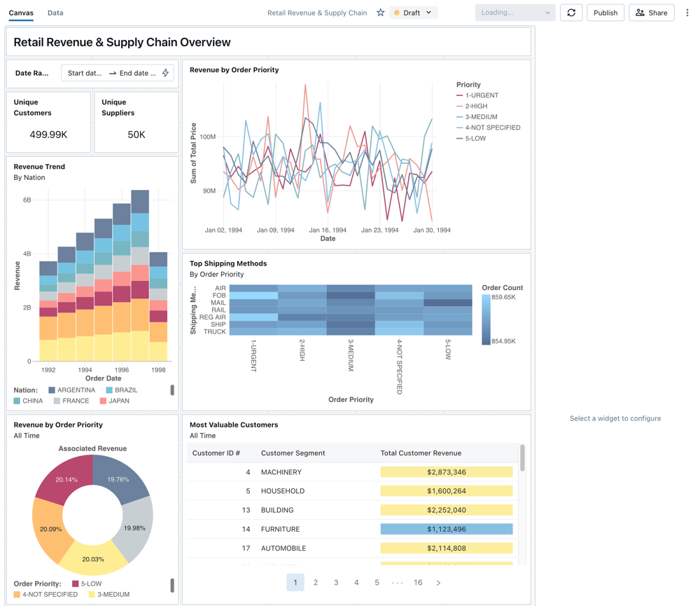This screenshot has height=606, width=700.
Task: Open the Draft status dropdown
Action: (414, 12)
